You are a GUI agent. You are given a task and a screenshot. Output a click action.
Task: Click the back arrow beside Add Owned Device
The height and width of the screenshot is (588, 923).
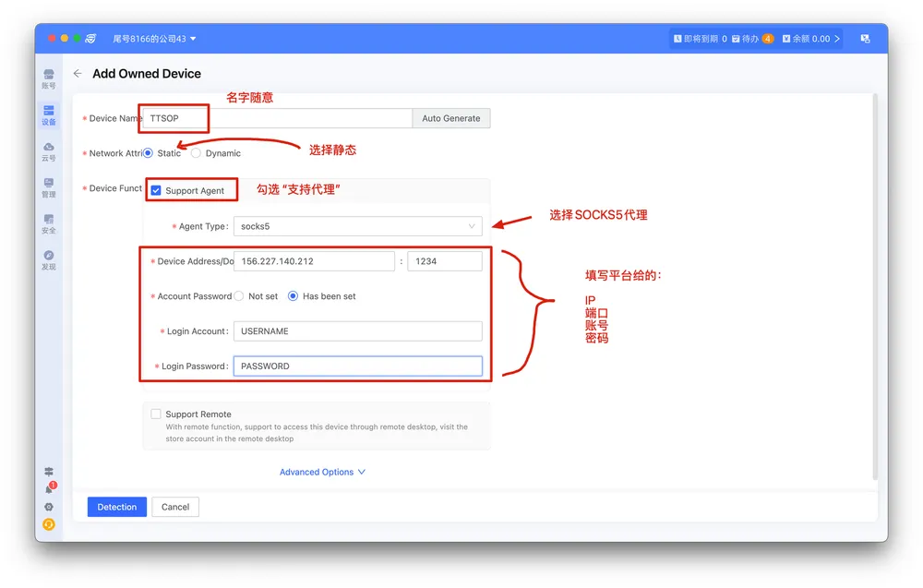point(78,74)
